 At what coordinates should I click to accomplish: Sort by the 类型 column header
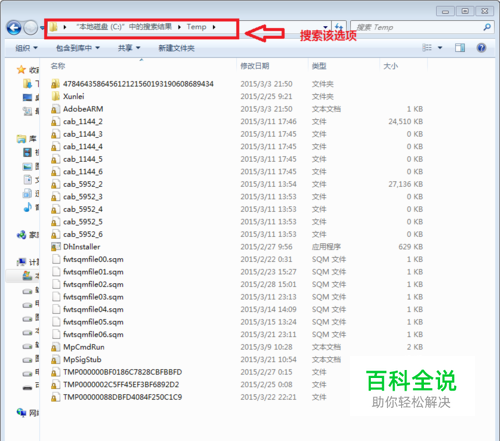coord(319,66)
